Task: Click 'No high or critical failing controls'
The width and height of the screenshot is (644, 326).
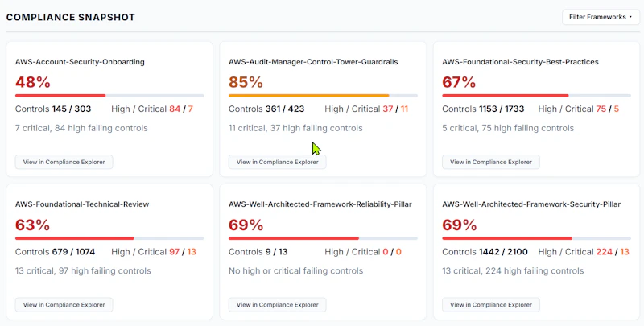Action: click(295, 271)
